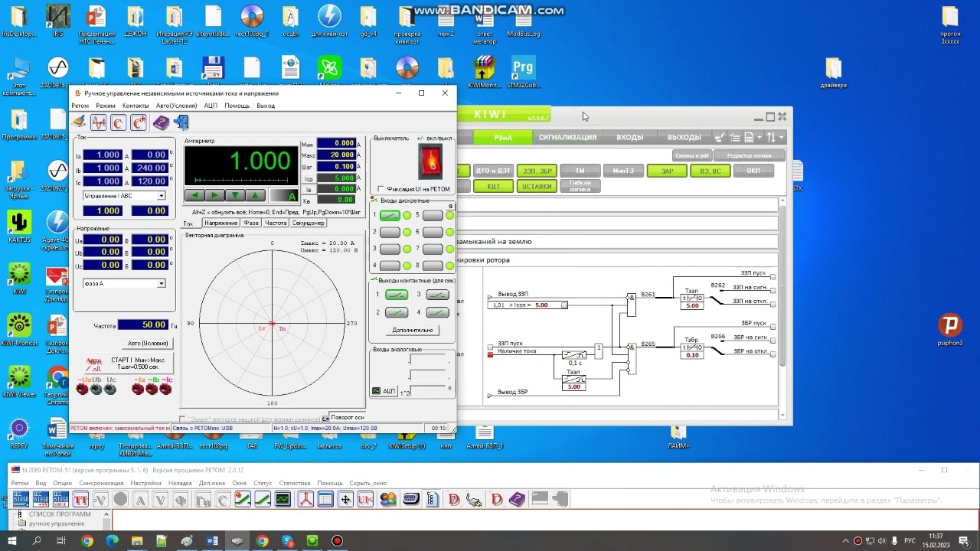Viewport: 980px width, 551px height.
Task: Click the users group icon in РЕТОМ-51 toolbar
Action: 388,500
